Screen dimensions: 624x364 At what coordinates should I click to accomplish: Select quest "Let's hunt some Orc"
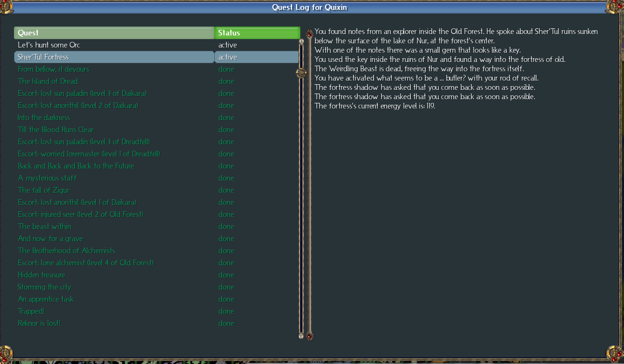point(114,45)
